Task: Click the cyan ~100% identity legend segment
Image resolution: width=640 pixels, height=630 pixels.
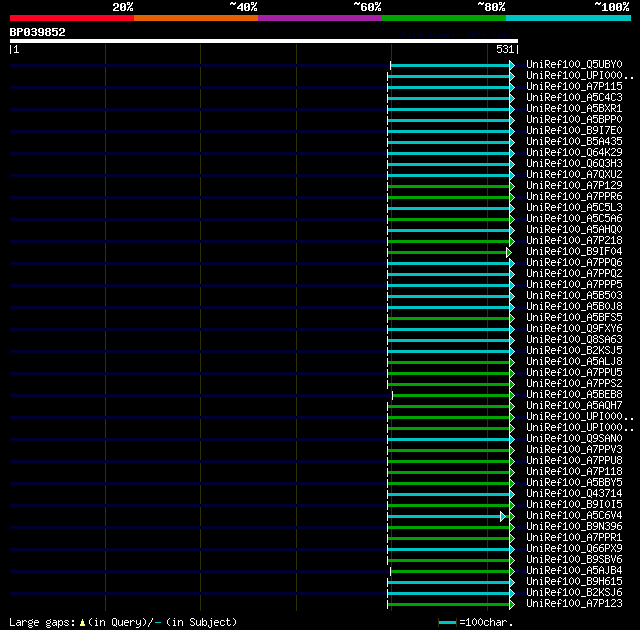Action: [568, 18]
